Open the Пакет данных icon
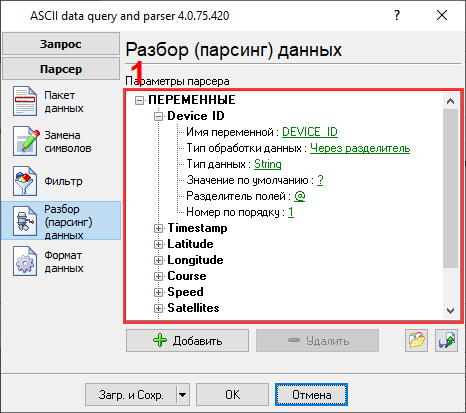 25,101
